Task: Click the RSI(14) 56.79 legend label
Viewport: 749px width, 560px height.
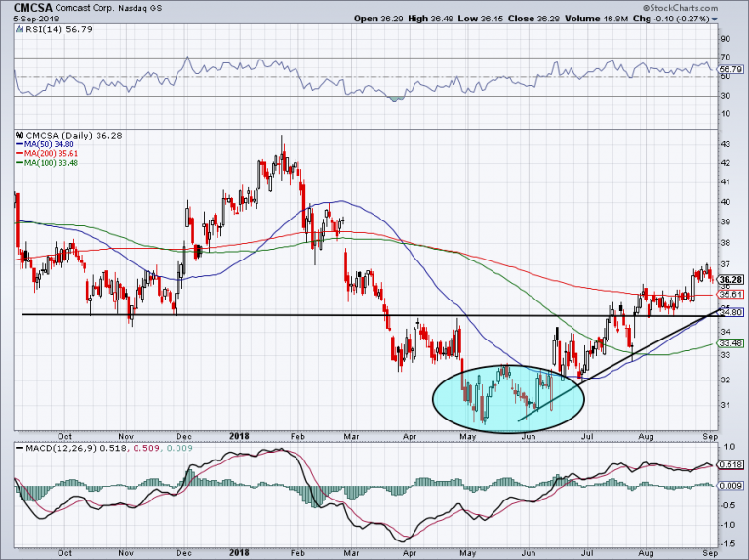Action: click(58, 29)
